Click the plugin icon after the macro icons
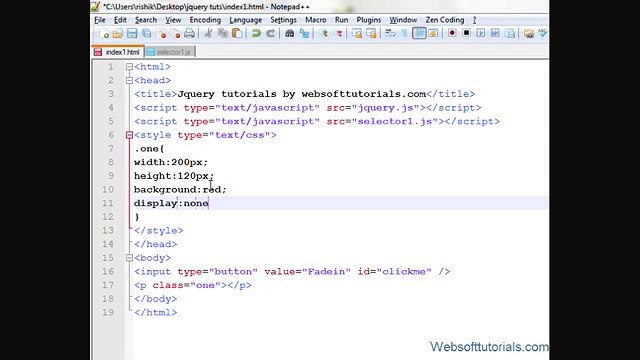This screenshot has height=360, width=640. coord(529,33)
